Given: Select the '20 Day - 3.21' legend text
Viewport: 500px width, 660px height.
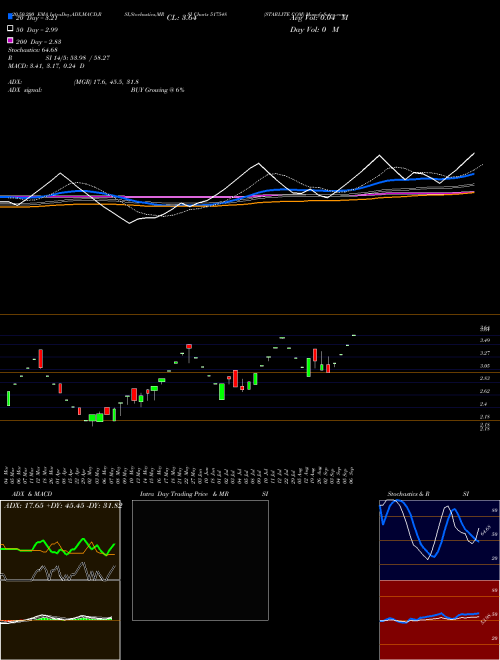Looking at the screenshot, I should click(36, 18).
